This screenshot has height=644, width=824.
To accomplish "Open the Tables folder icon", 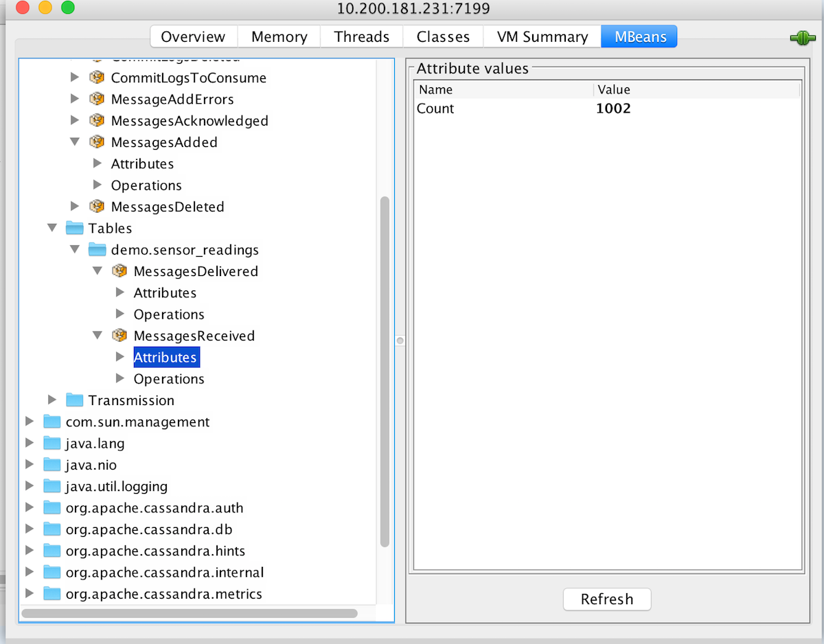I will [74, 228].
